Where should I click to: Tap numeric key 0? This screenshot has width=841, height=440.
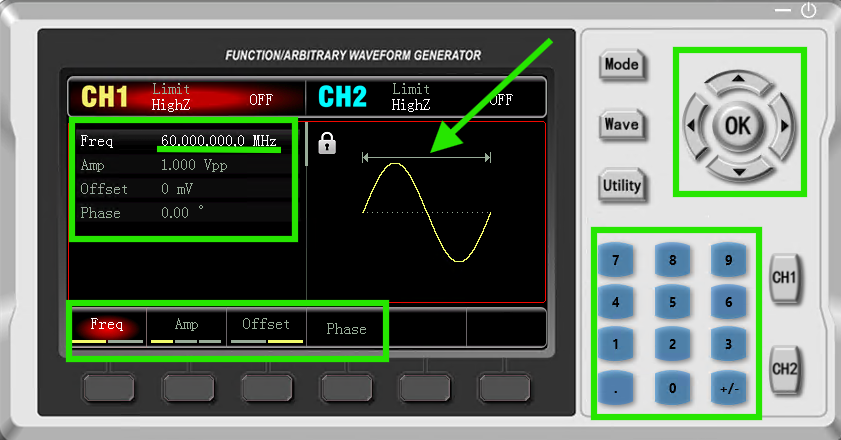point(672,388)
